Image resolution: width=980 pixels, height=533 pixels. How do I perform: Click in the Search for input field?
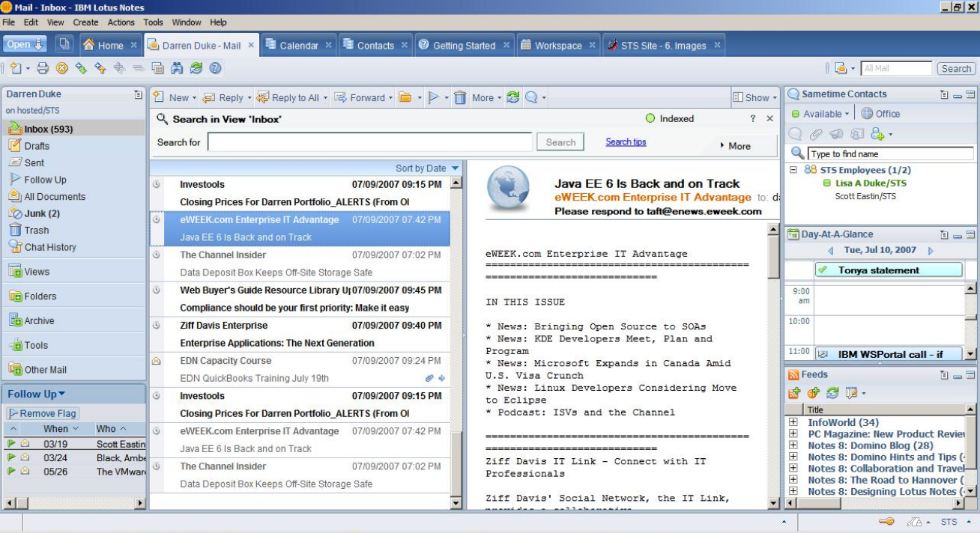(x=370, y=142)
